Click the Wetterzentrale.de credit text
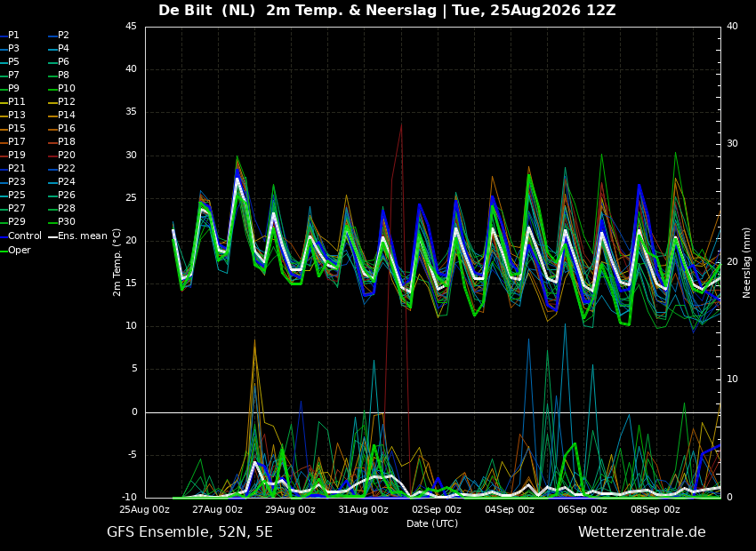Screen dimensions: 756x551 (x=642, y=532)
